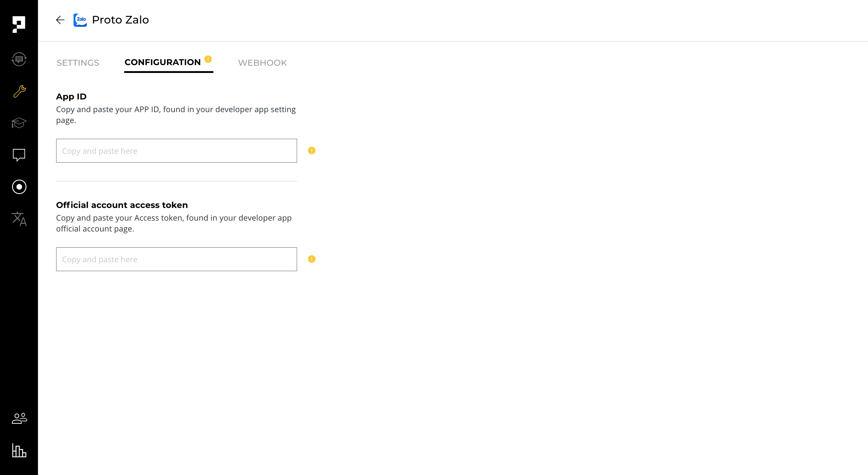Open the bar chart analytics icon
The width and height of the screenshot is (868, 475).
pyautogui.click(x=19, y=450)
